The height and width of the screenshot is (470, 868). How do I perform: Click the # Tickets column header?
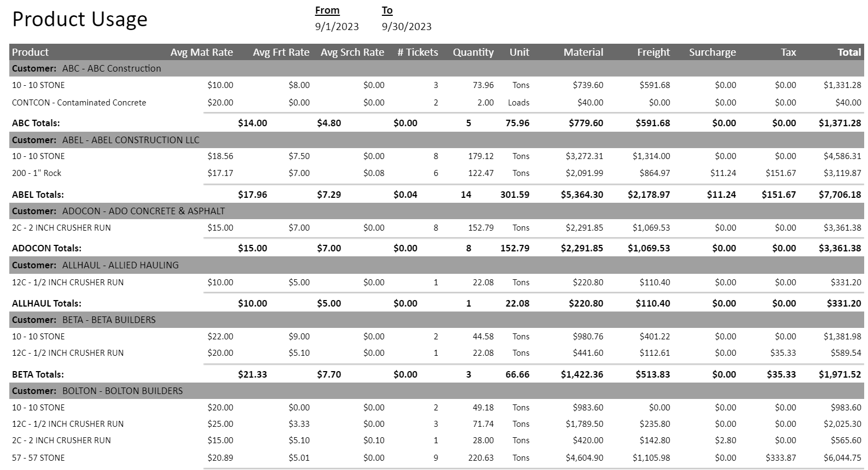417,52
